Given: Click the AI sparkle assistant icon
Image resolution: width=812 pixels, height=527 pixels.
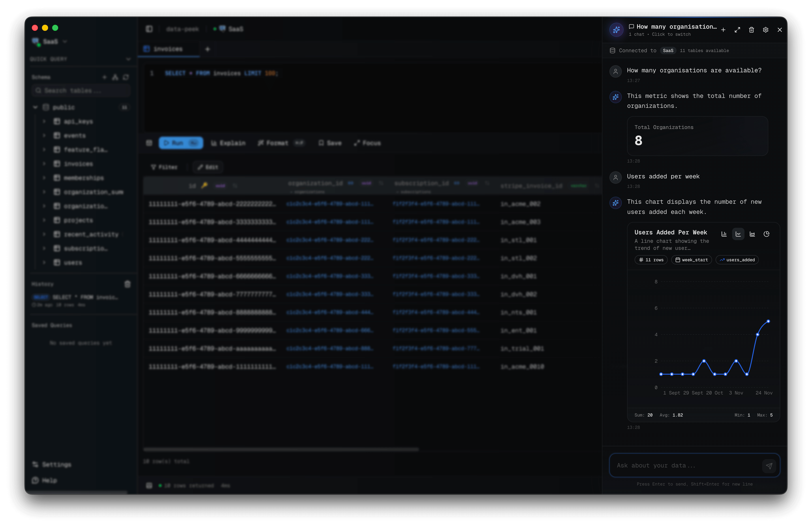Looking at the screenshot, I should (x=616, y=30).
